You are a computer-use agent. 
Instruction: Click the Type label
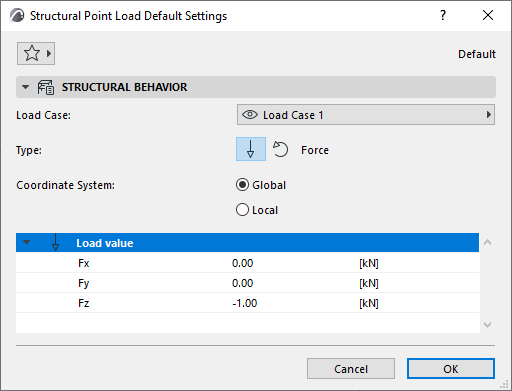29,150
